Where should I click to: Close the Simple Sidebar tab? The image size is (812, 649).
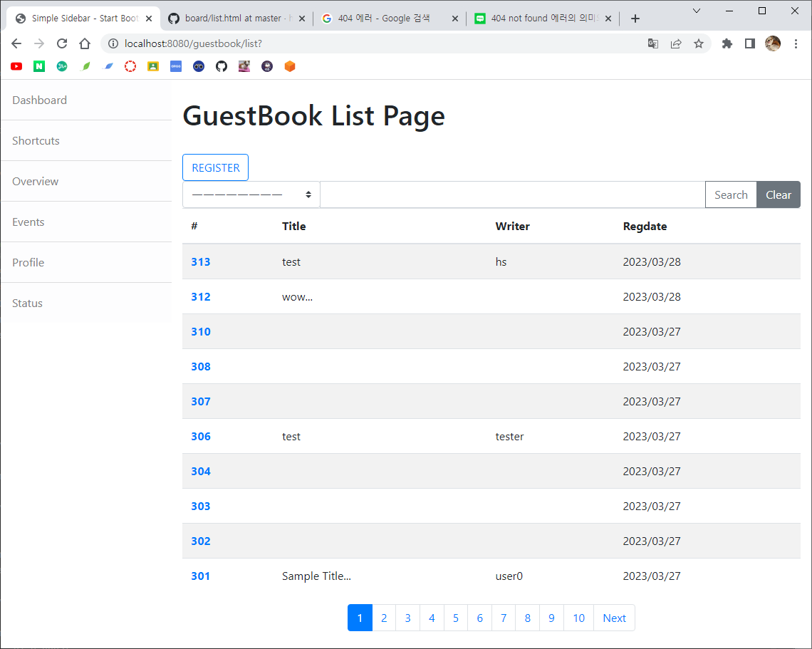tap(149, 19)
